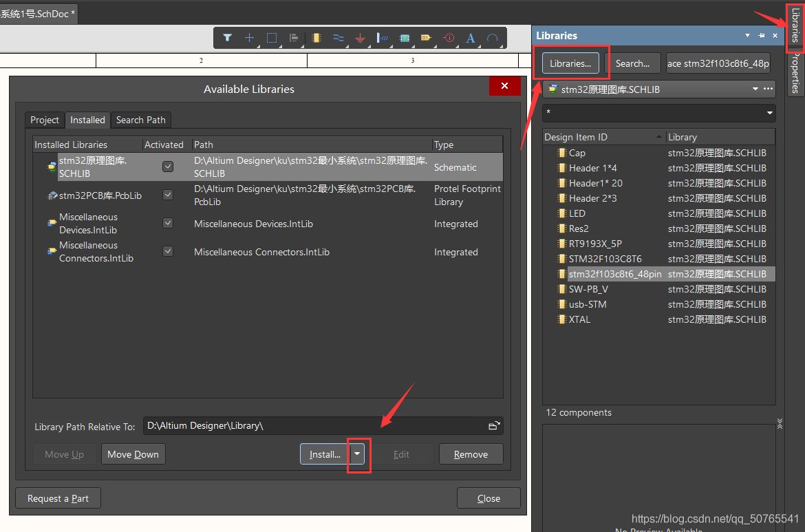Click the Miscellaneous Devices.IntLib library icon
The image size is (805, 532).
tap(52, 224)
